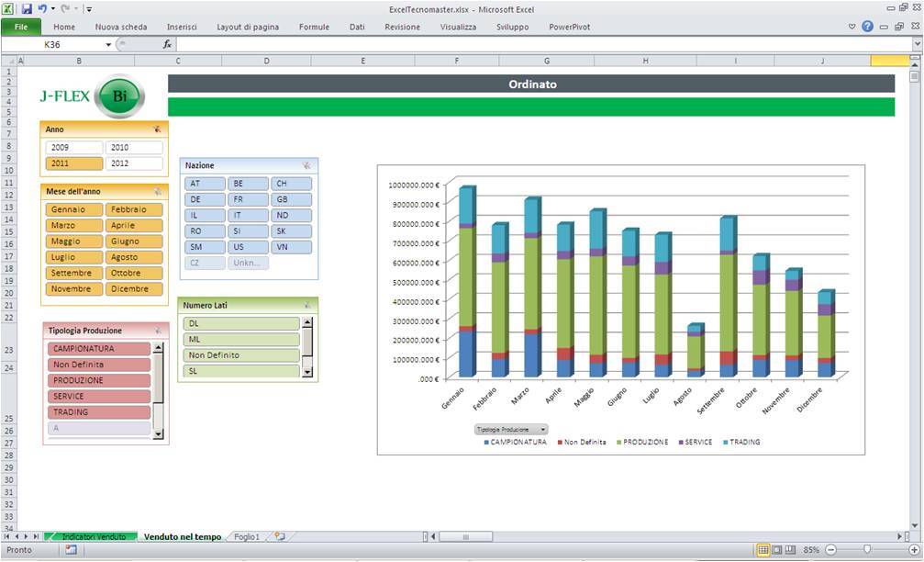Switch to Page Break Preview icon

790,550
